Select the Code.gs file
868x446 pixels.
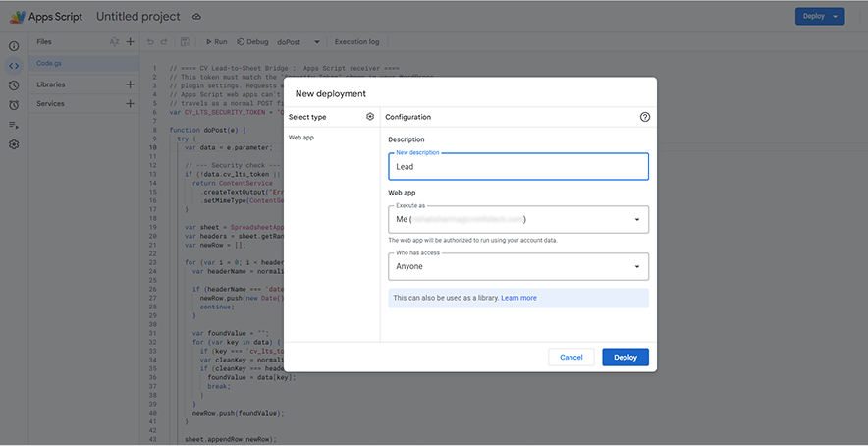83,63
